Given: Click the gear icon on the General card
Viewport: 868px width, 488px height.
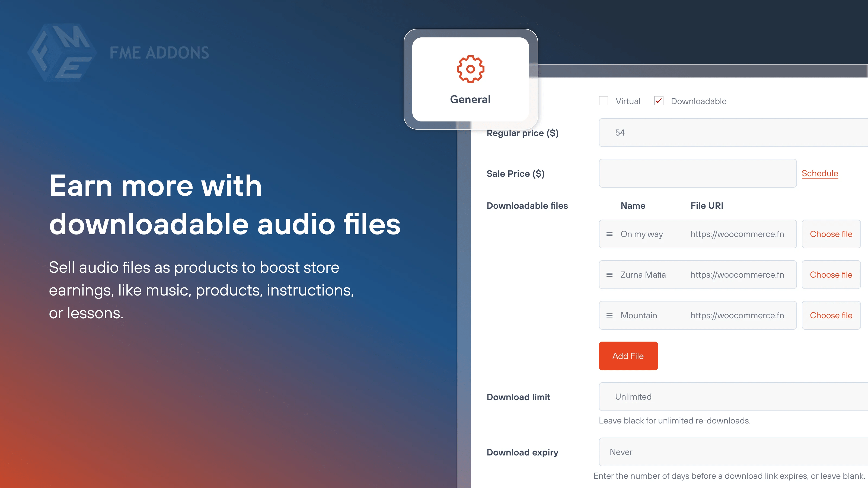Looking at the screenshot, I should tap(470, 69).
